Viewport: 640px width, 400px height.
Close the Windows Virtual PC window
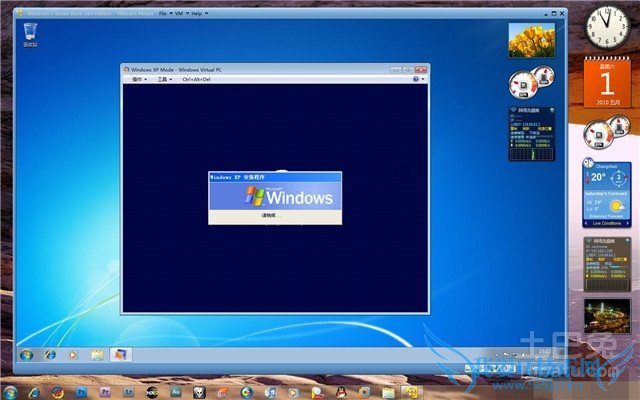[x=421, y=70]
